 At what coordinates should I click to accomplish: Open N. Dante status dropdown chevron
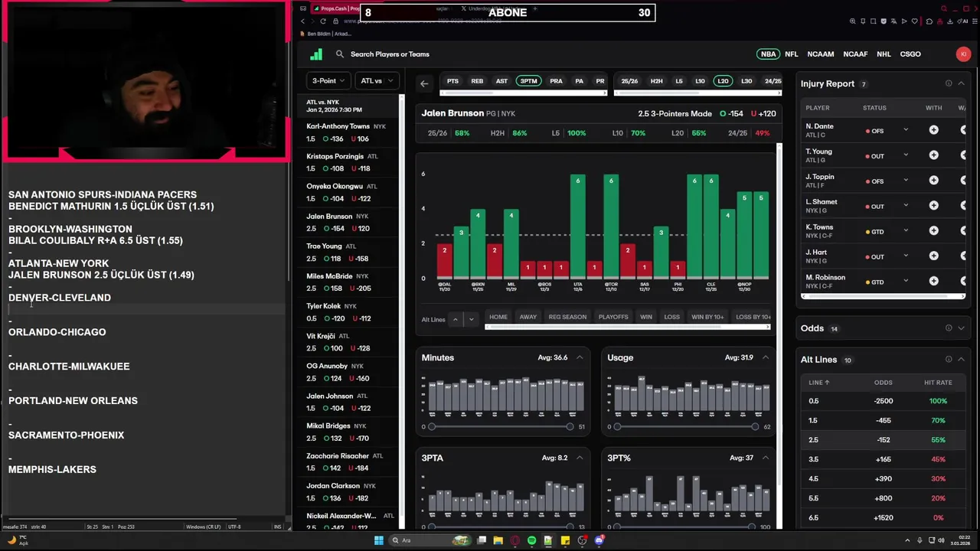click(x=906, y=130)
